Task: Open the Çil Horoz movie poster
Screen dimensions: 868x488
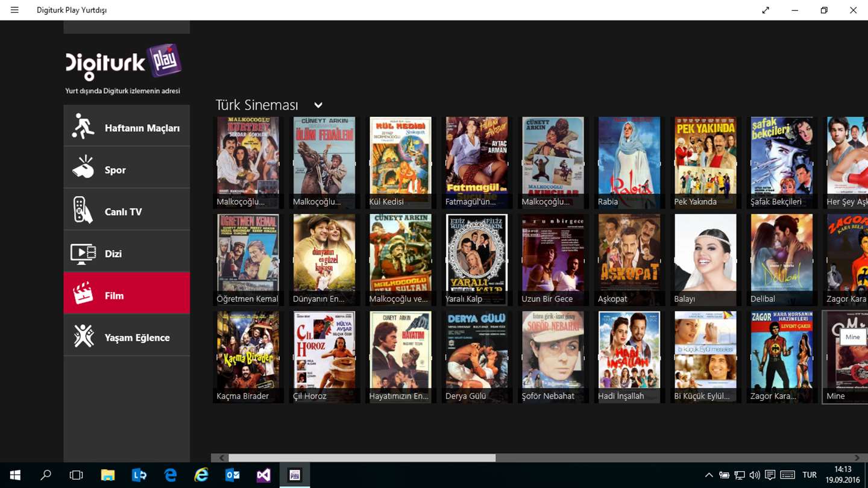Action: tap(324, 357)
